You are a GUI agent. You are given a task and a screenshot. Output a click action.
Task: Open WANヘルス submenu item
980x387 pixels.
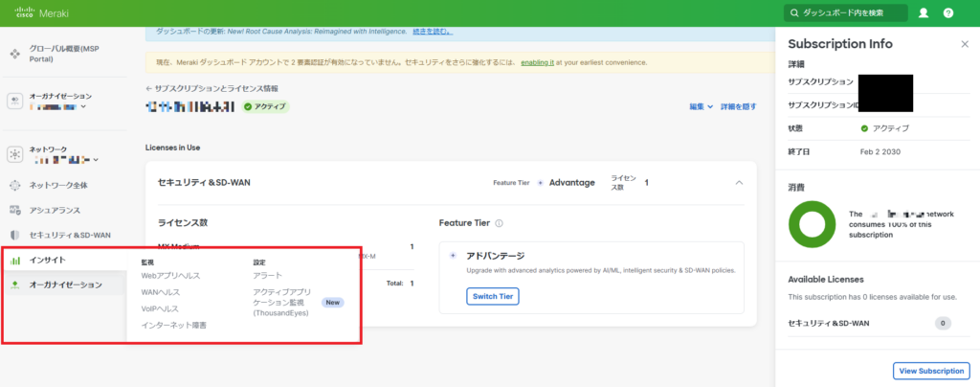tap(161, 292)
